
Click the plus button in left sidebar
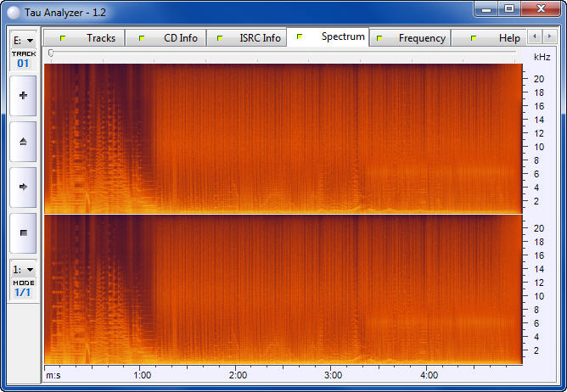(x=23, y=96)
